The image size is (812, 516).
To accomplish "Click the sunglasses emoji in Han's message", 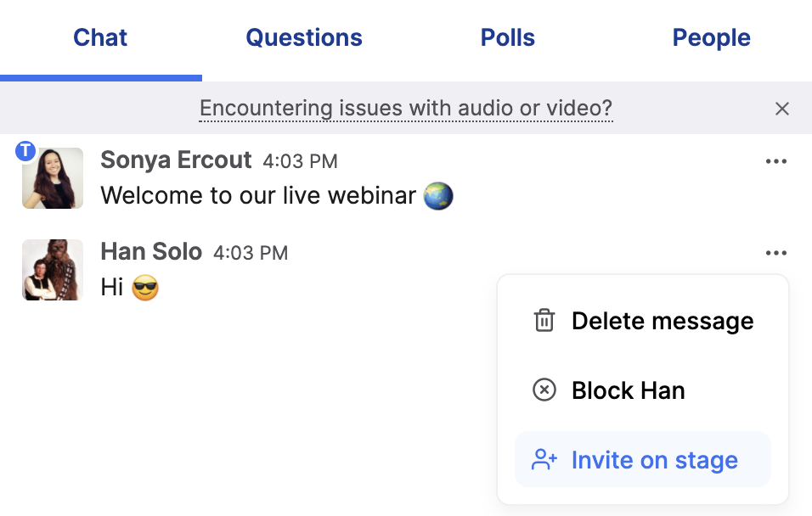I will 144,287.
